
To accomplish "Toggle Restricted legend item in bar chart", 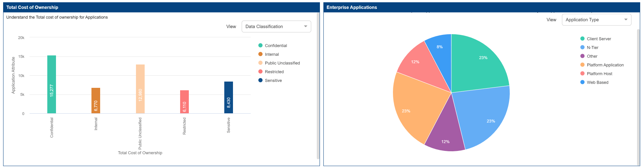I will click(271, 72).
